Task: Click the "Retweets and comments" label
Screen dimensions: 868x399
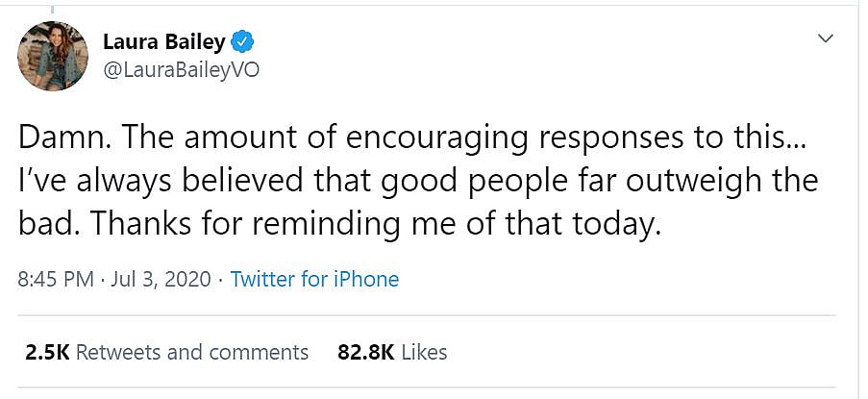Action: (x=192, y=352)
